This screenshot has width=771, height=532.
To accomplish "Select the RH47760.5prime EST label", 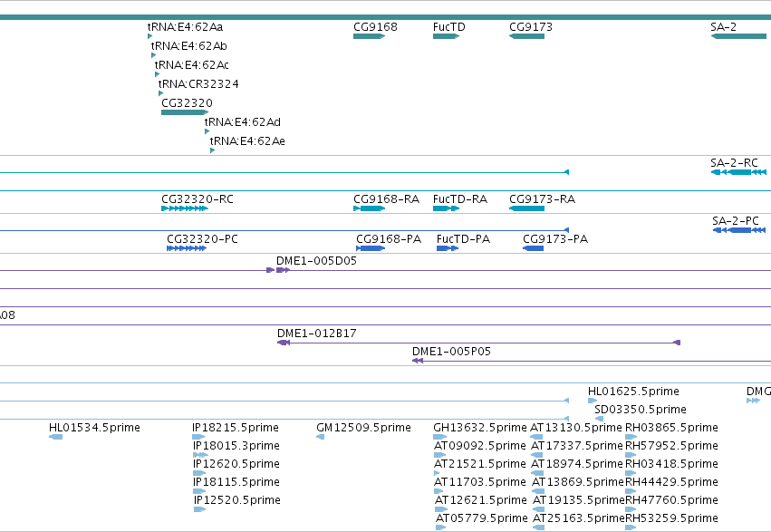I will coord(671,501).
